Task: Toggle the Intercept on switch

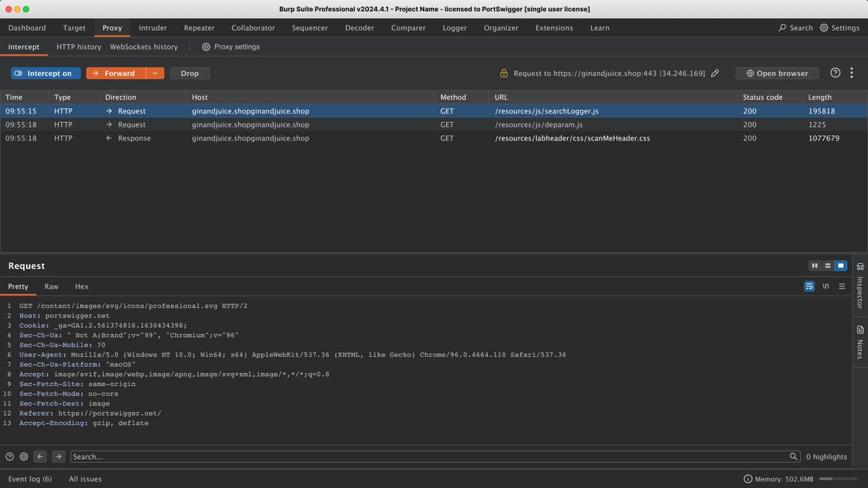Action: pyautogui.click(x=46, y=73)
